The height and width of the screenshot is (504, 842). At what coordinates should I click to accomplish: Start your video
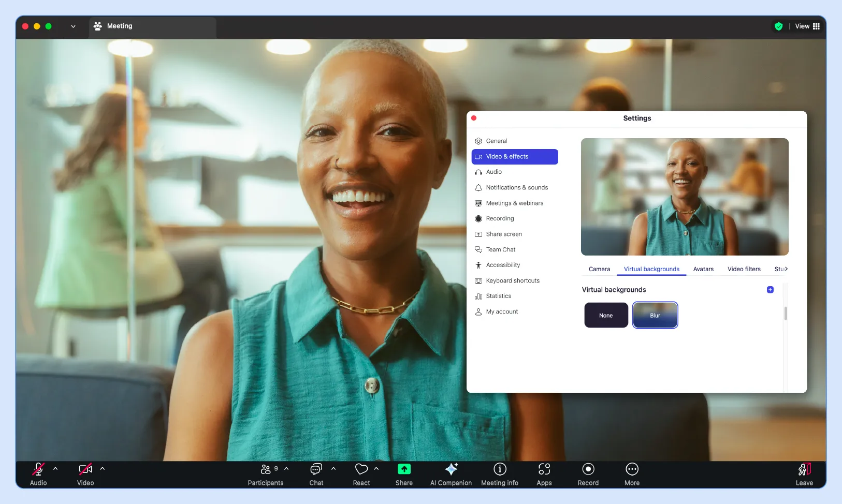(x=85, y=469)
